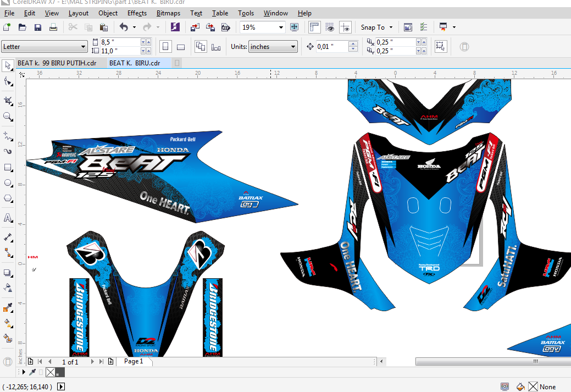Select the Transparency tool

click(x=8, y=288)
